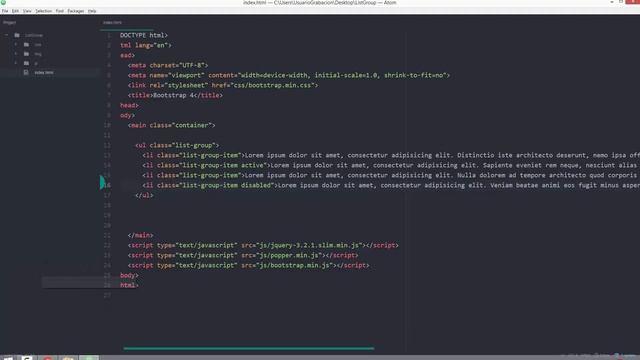Click the green Atom taskbar icon

point(89,358)
